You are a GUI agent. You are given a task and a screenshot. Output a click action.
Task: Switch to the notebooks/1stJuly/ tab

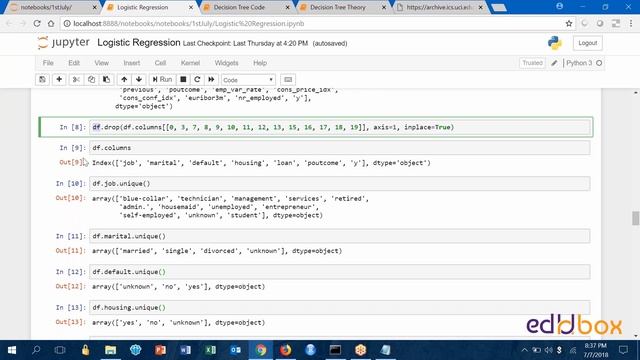[x=51, y=7]
